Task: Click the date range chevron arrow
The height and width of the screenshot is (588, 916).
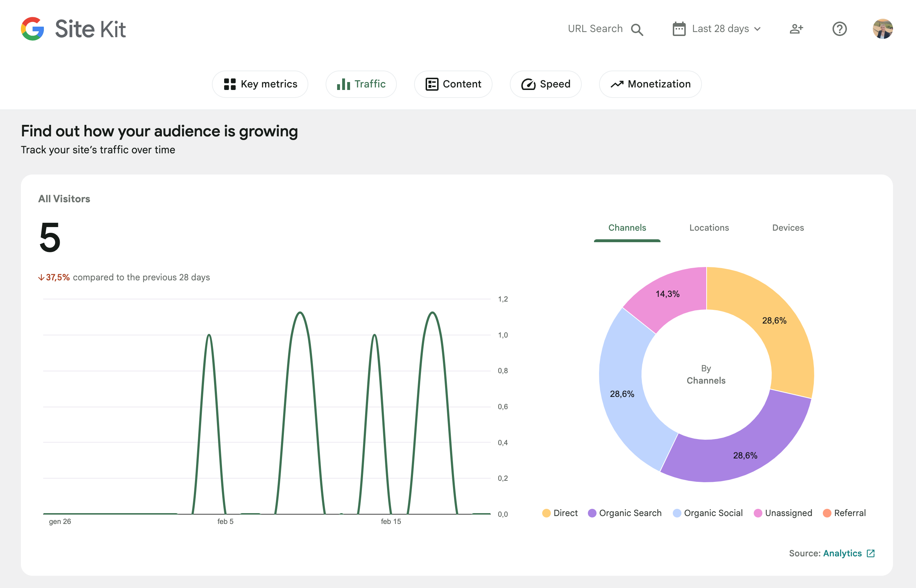Action: point(758,29)
